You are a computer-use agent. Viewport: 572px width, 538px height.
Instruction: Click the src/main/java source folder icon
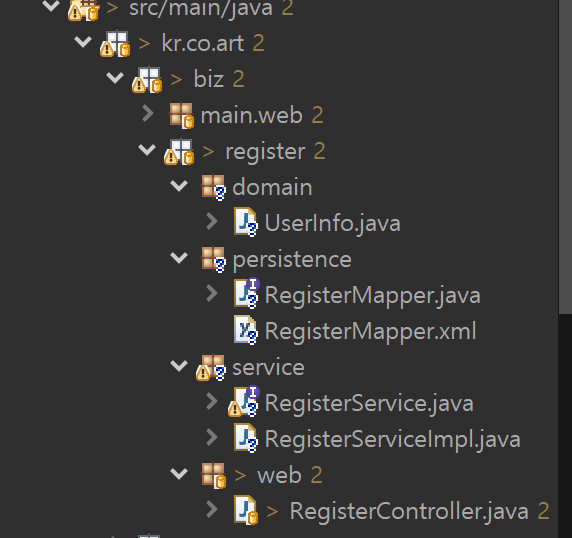point(84,9)
